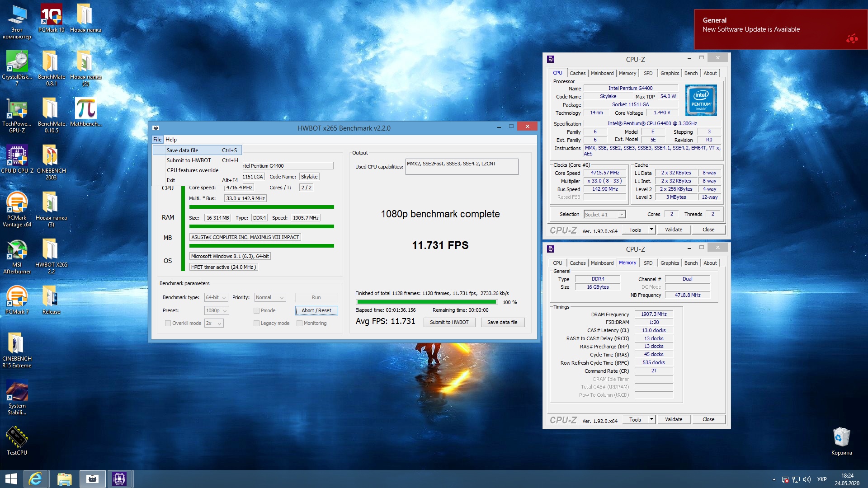Select Exit in File menu
Screen dimensions: 868x488
(197, 180)
